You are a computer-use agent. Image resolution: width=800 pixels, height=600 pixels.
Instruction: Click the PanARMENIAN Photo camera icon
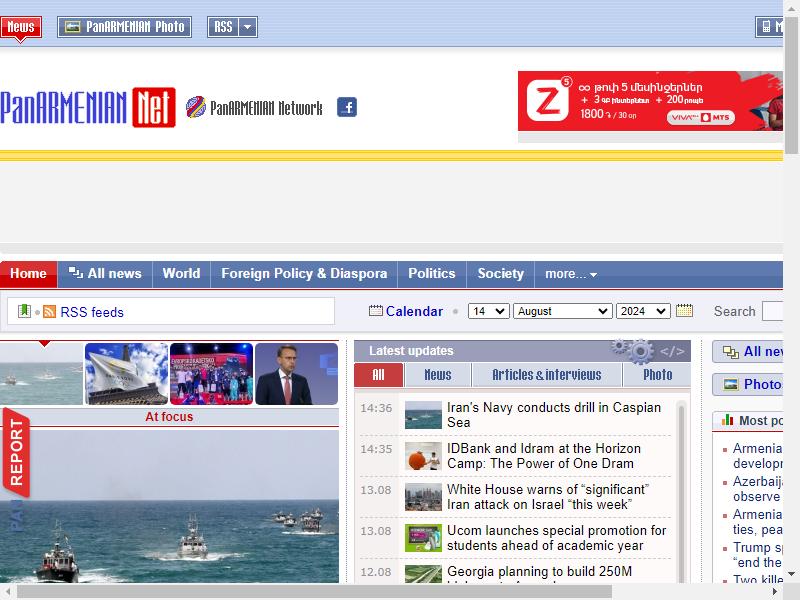click(x=72, y=27)
